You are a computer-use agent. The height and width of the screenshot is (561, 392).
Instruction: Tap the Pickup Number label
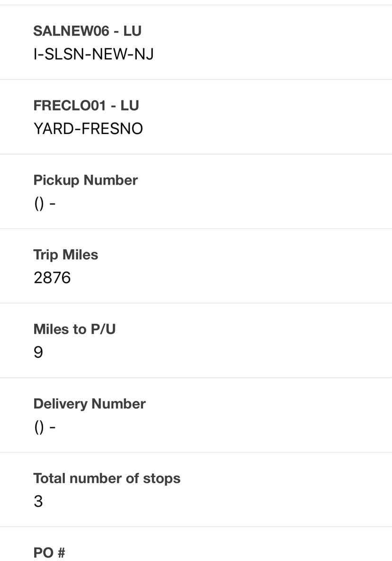coord(85,180)
